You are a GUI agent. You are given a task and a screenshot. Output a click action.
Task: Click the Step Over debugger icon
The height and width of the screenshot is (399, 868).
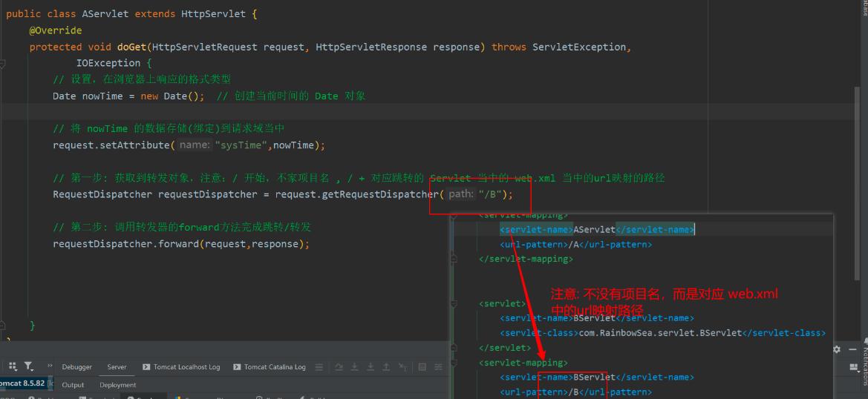point(339,366)
